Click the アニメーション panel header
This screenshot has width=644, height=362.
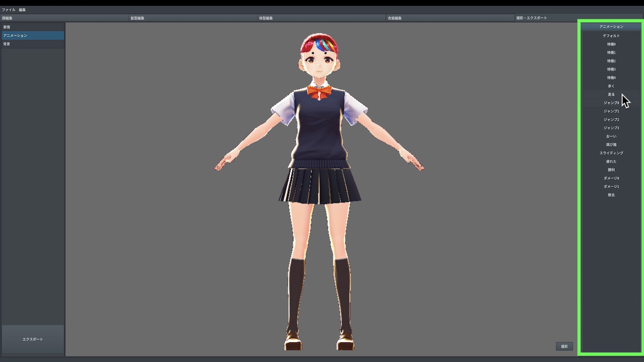click(x=611, y=27)
